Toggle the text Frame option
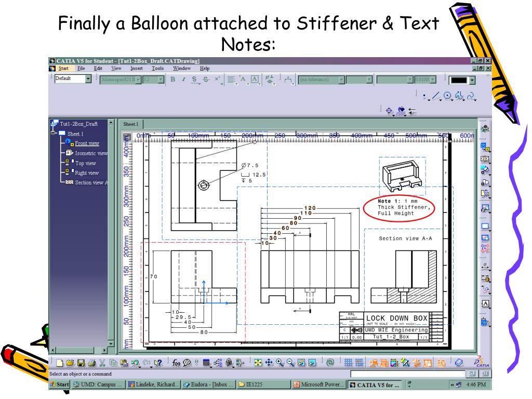 pos(255,79)
